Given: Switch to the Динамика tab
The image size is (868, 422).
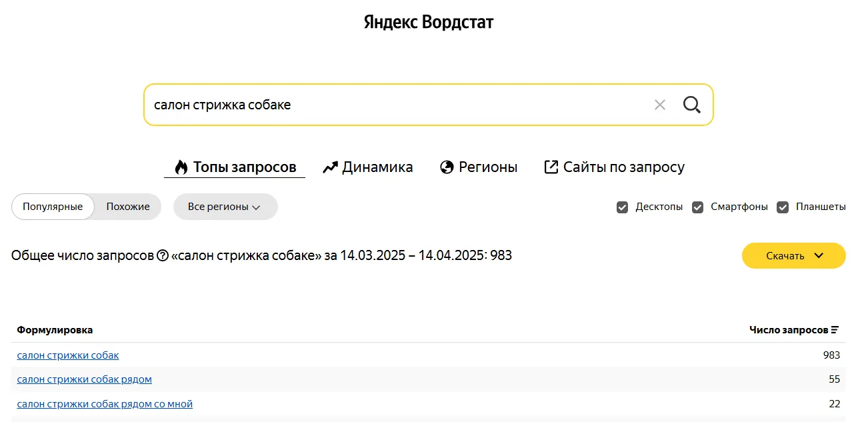Looking at the screenshot, I should [368, 167].
